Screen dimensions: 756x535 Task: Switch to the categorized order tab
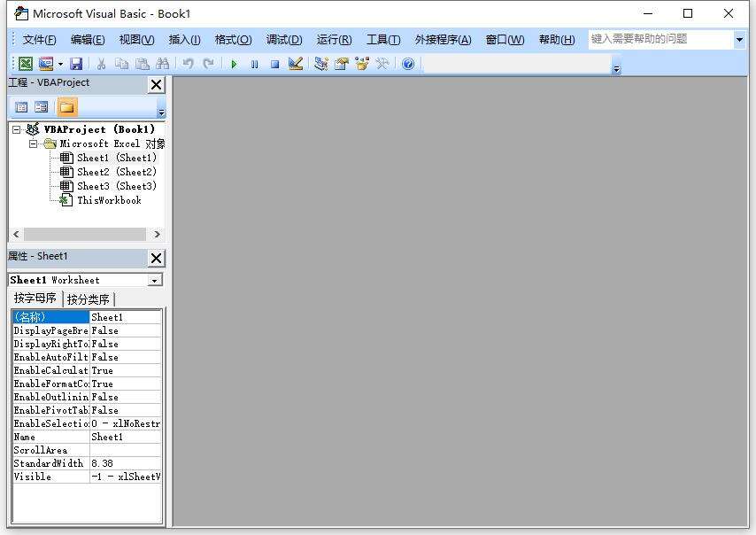(x=89, y=299)
